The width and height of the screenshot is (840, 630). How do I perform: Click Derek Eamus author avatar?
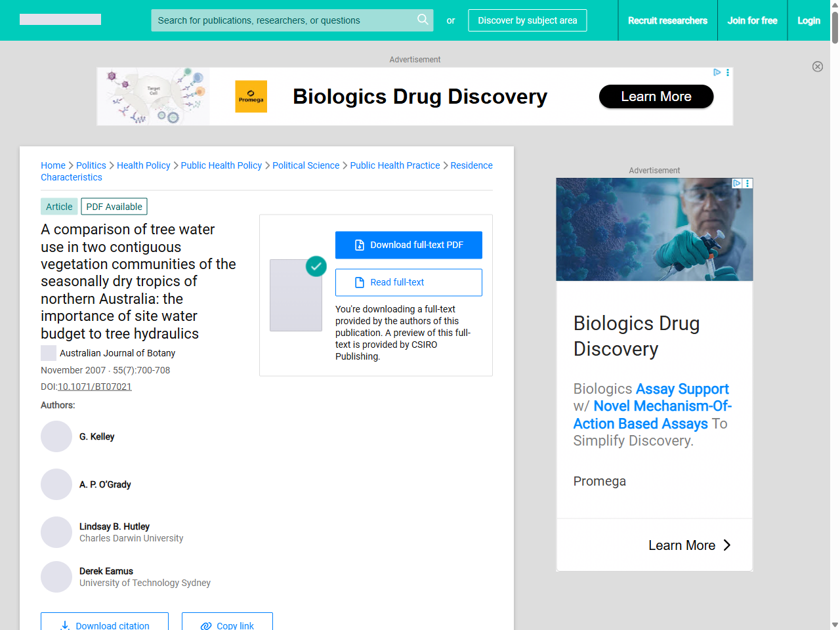56,577
